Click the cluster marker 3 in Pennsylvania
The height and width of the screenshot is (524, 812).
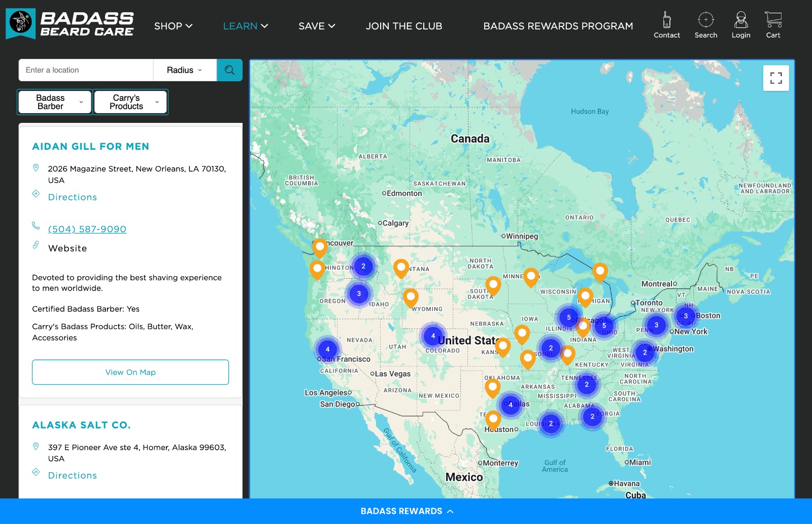point(656,325)
